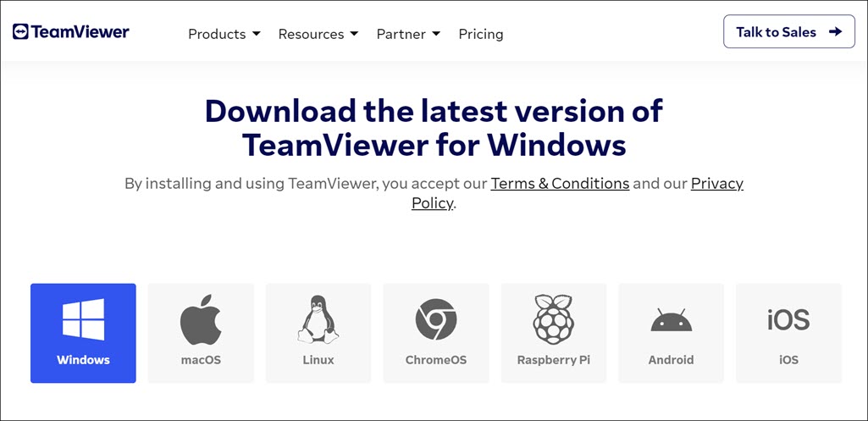Screen dimensions: 868x421
Task: Click the 'Android' text label
Action: point(671,360)
